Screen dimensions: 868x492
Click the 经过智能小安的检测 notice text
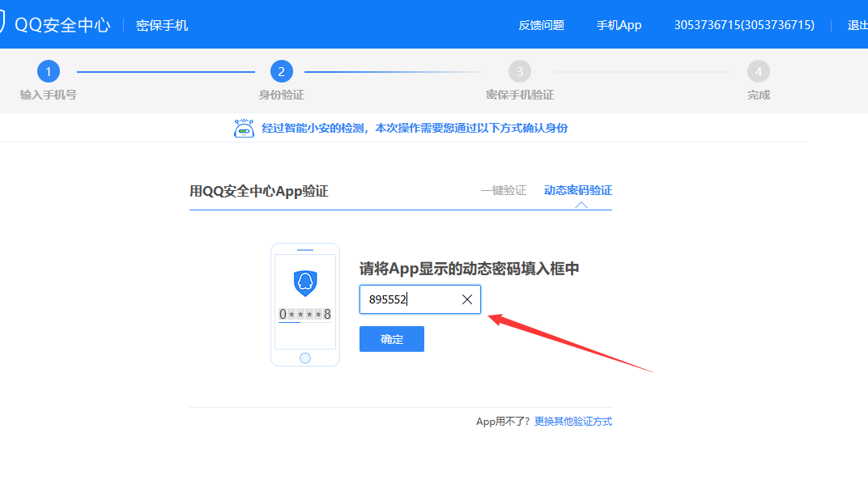tap(415, 129)
